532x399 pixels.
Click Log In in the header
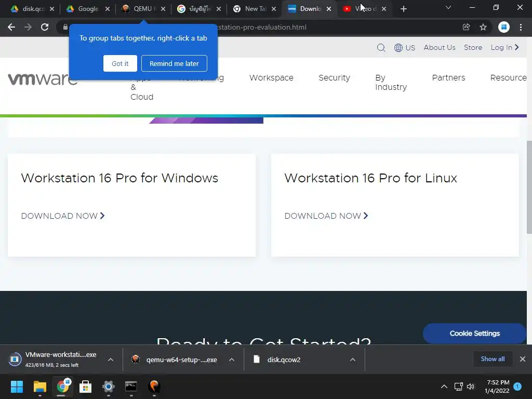[x=505, y=47]
